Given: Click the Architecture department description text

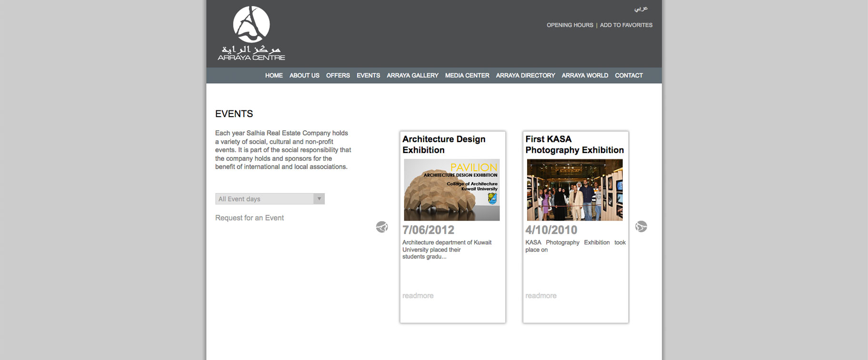Looking at the screenshot, I should (447, 250).
